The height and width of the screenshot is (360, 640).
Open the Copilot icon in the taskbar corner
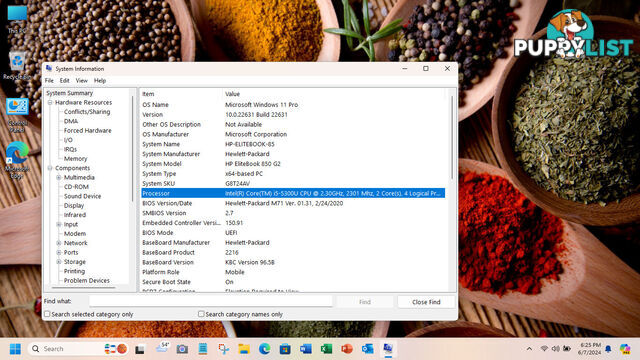(x=624, y=349)
